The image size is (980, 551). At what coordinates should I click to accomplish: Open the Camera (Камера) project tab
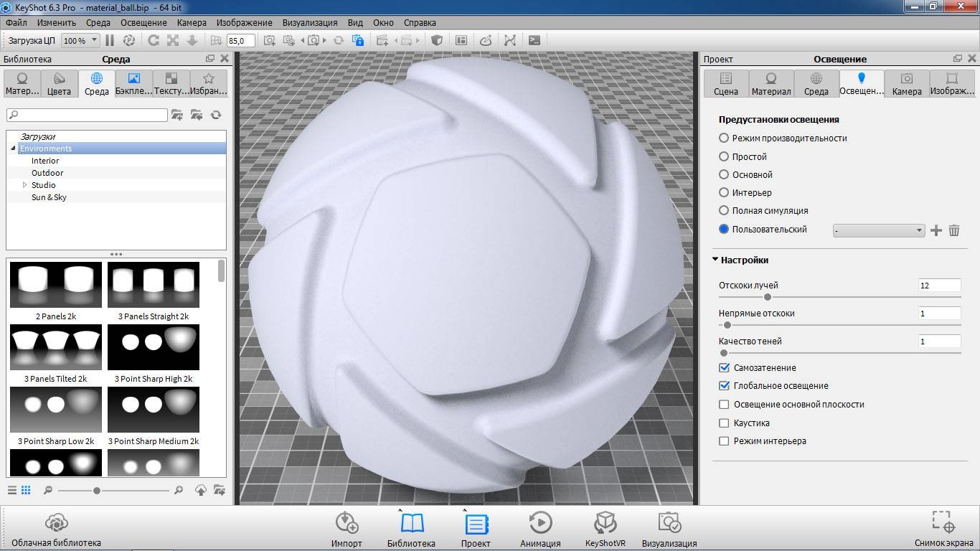pyautogui.click(x=907, y=84)
